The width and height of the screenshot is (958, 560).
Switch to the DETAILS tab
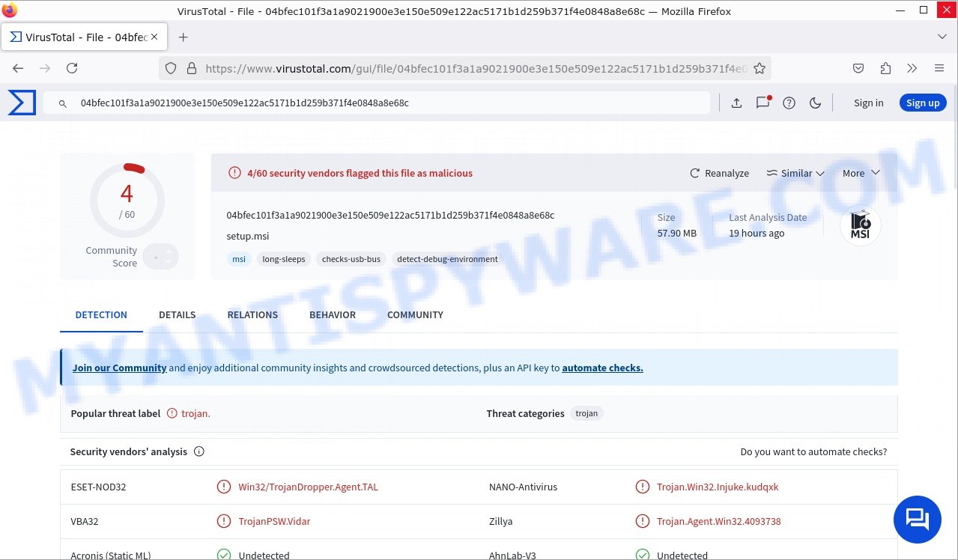[x=177, y=314]
